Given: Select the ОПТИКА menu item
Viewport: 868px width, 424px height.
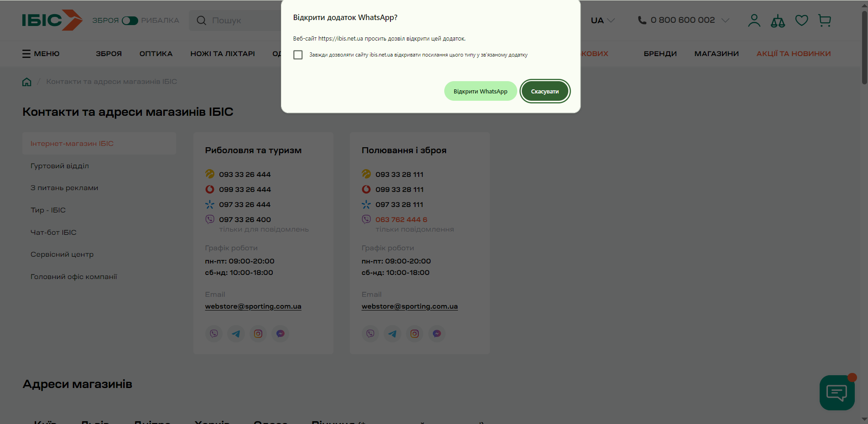Looking at the screenshot, I should [156, 54].
